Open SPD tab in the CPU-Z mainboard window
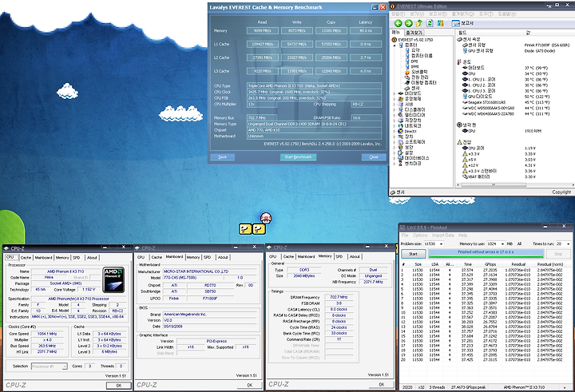Viewport: 575px width, 392px height. pyautogui.click(x=208, y=257)
